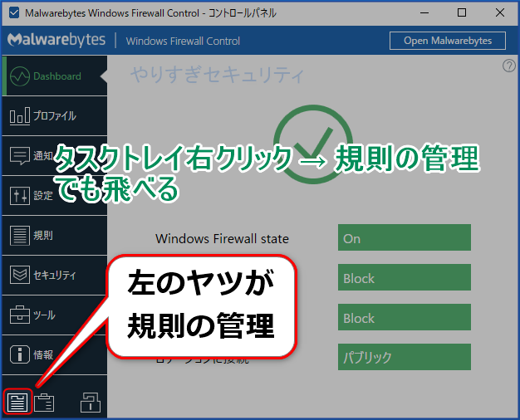Click the Dashboard pulse icon
The image size is (520, 420).
pyautogui.click(x=20, y=76)
